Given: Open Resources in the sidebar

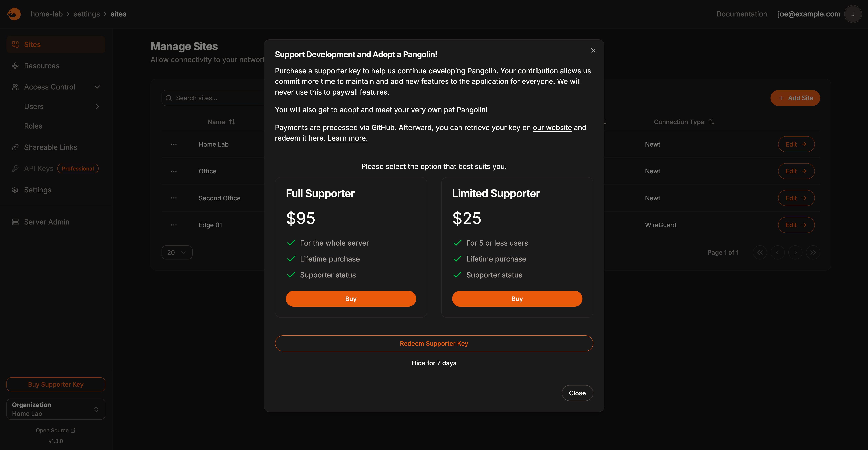Looking at the screenshot, I should (x=41, y=66).
